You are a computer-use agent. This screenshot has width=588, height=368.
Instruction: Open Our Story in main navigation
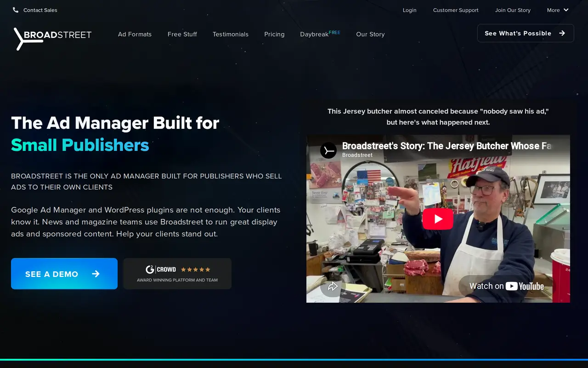click(x=370, y=34)
